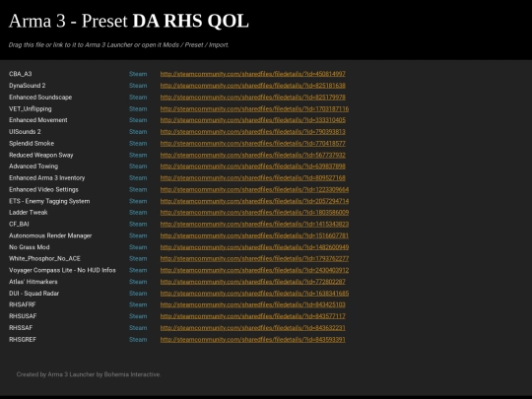This screenshot has height=399, width=532.
Task: Open the Workshop link for ETS - Enemy Tagging System
Action: click(x=254, y=201)
